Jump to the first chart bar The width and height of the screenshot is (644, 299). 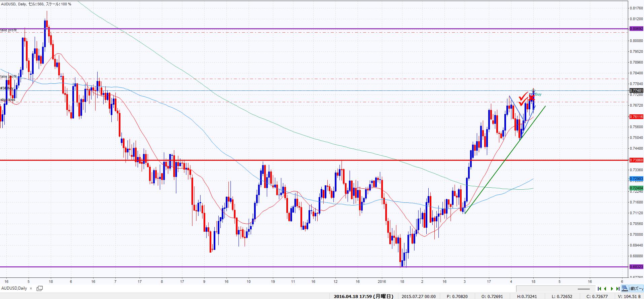point(600,289)
